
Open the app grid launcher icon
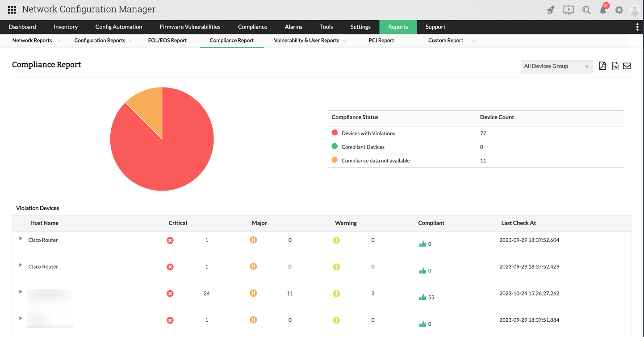click(12, 9)
